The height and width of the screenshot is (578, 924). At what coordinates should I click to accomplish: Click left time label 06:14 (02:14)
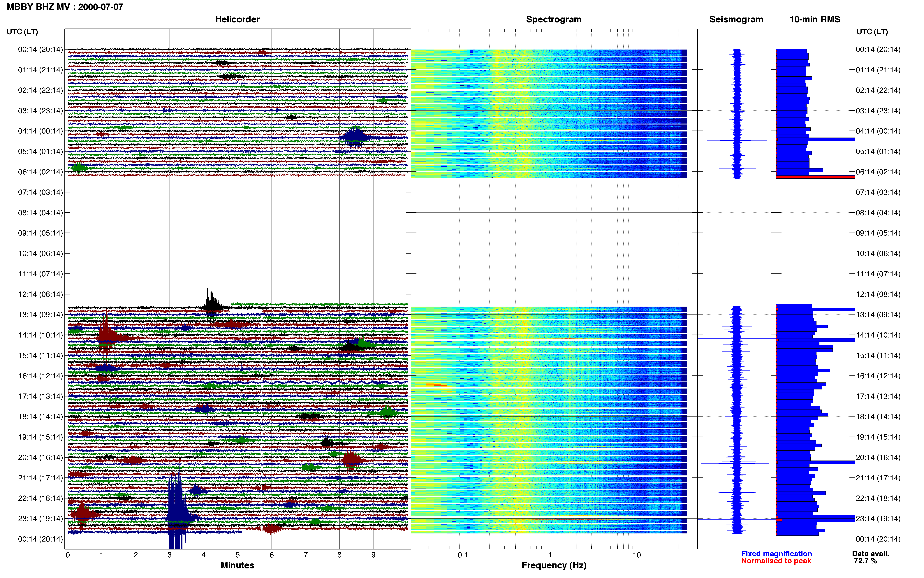coord(41,172)
